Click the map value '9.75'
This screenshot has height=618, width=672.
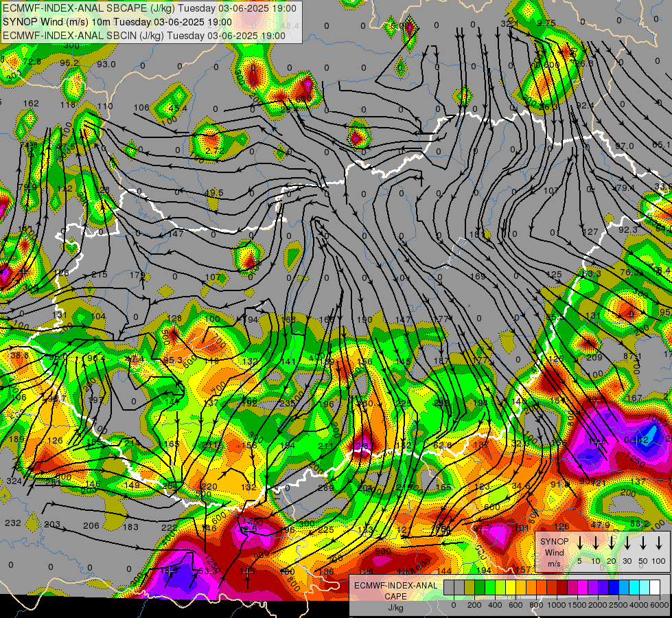[546, 23]
